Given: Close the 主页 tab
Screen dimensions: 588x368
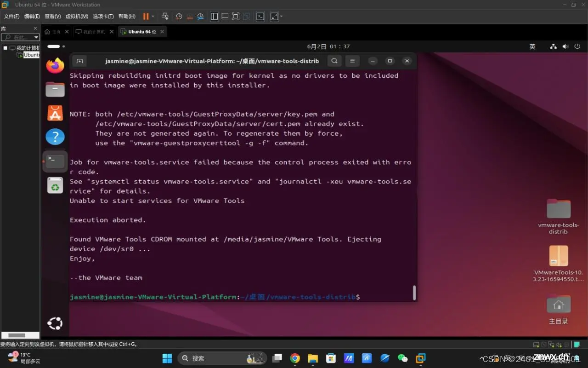Looking at the screenshot, I should (67, 32).
